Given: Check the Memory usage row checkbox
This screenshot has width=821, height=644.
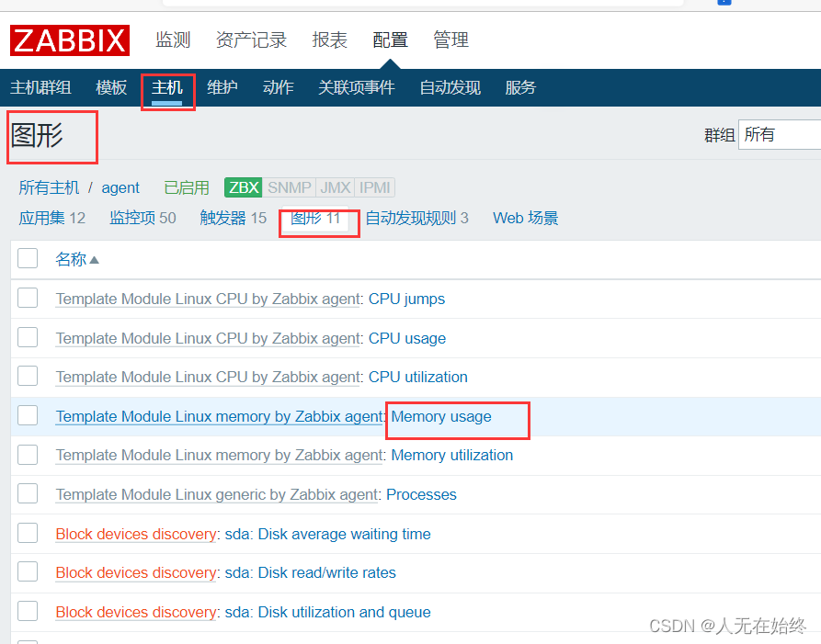Looking at the screenshot, I should click(28, 416).
